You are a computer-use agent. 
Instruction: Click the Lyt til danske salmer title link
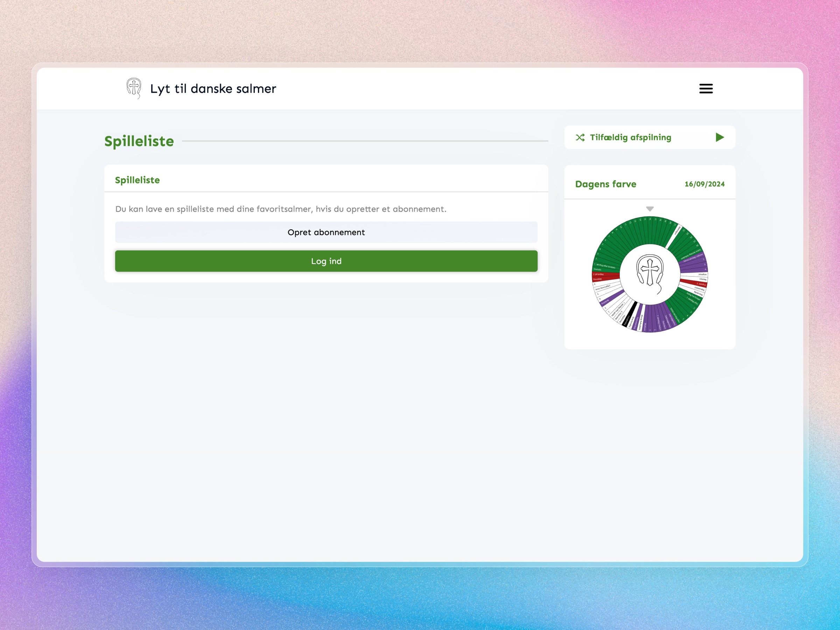(x=213, y=89)
